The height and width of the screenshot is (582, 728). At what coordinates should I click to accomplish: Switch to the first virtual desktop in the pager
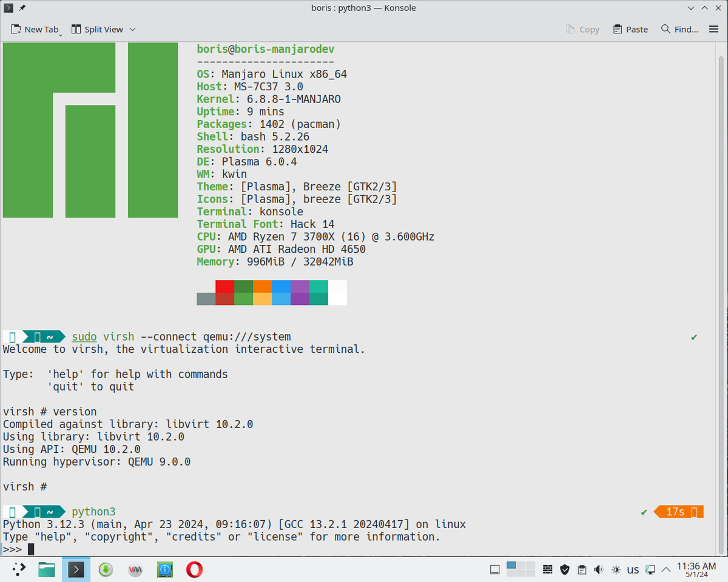pyautogui.click(x=511, y=565)
